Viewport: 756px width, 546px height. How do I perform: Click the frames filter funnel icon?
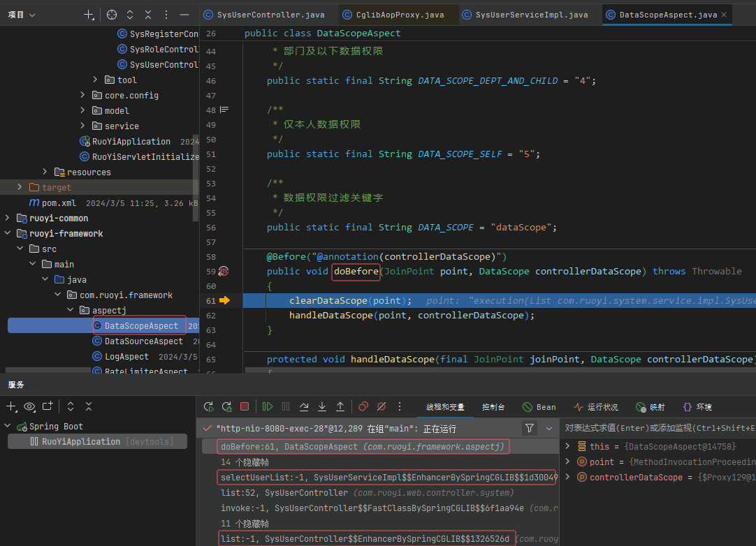tap(530, 428)
